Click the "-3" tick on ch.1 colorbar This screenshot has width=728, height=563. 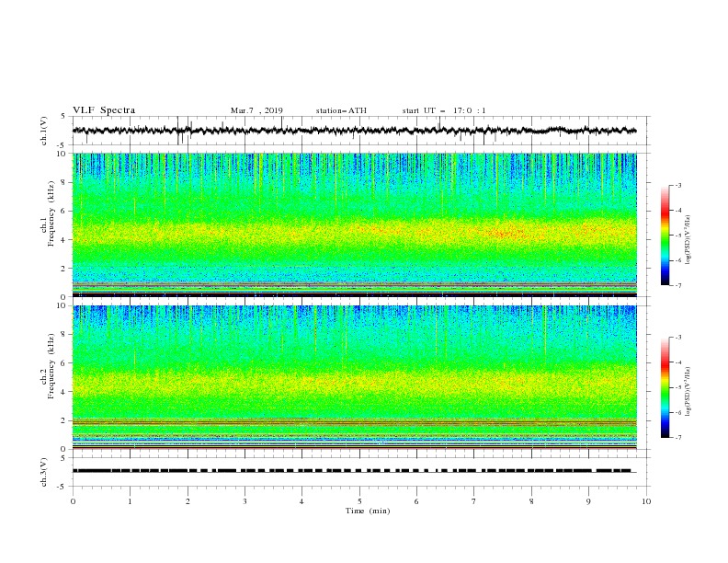678,185
